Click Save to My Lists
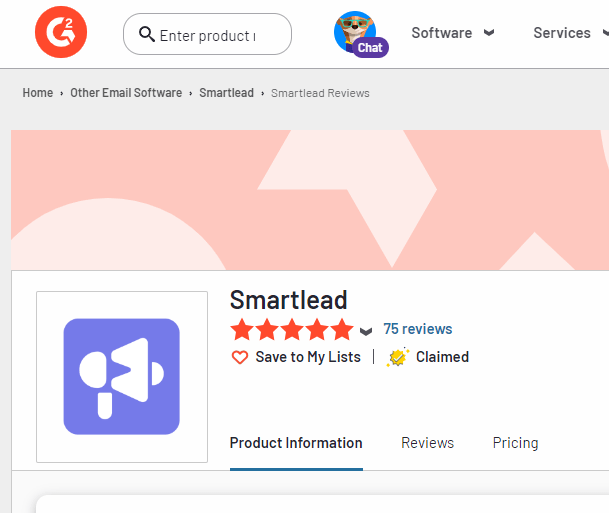This screenshot has width=609, height=513. click(308, 357)
